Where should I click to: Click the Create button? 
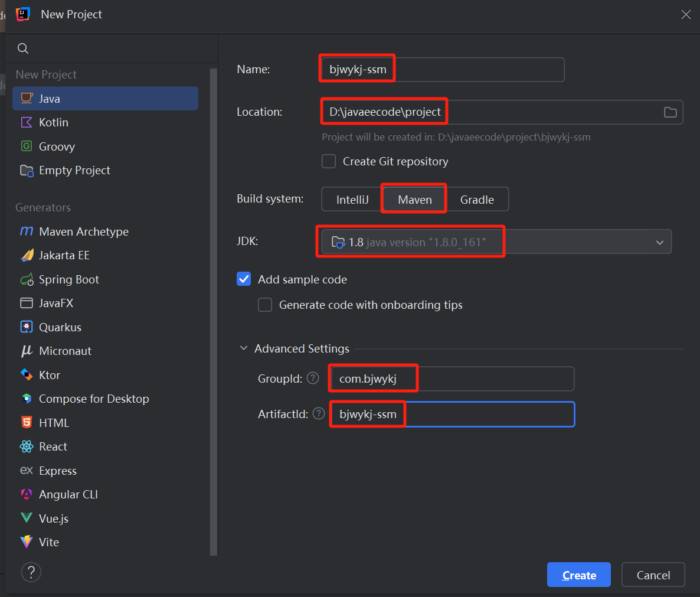tap(578, 575)
